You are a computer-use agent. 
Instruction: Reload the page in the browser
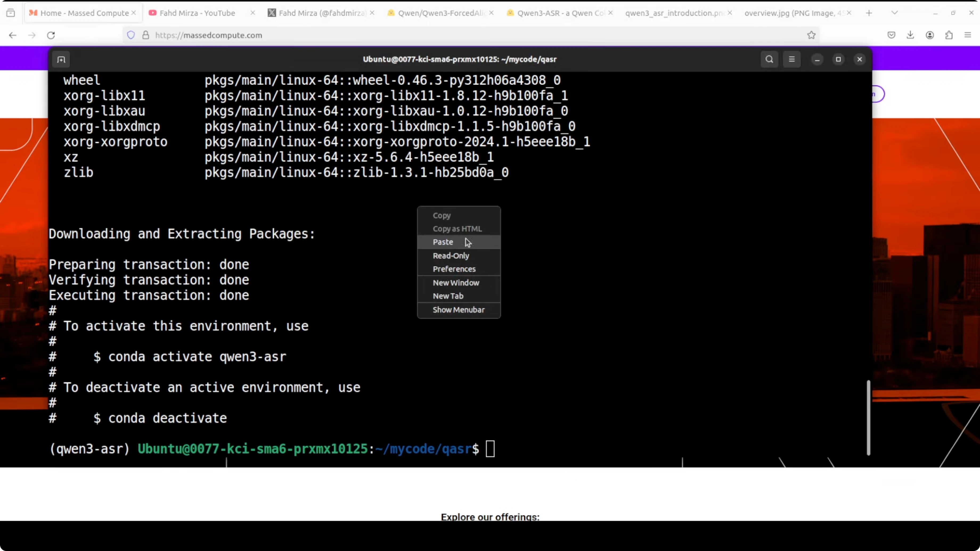point(51,35)
